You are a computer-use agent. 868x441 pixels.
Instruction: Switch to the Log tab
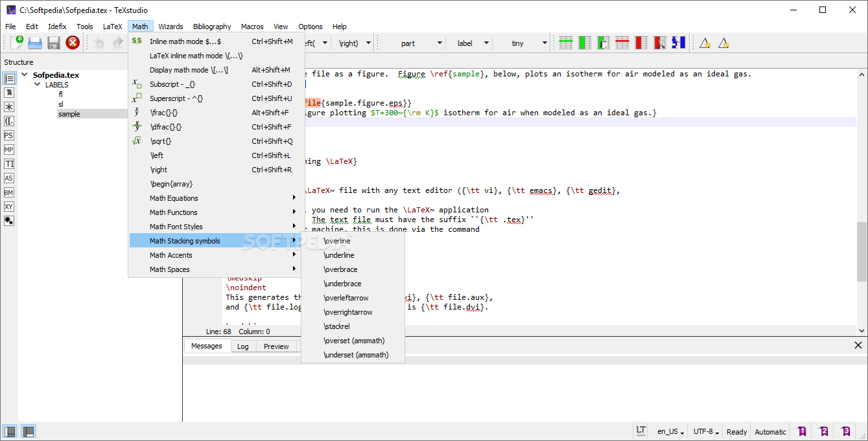(x=243, y=346)
